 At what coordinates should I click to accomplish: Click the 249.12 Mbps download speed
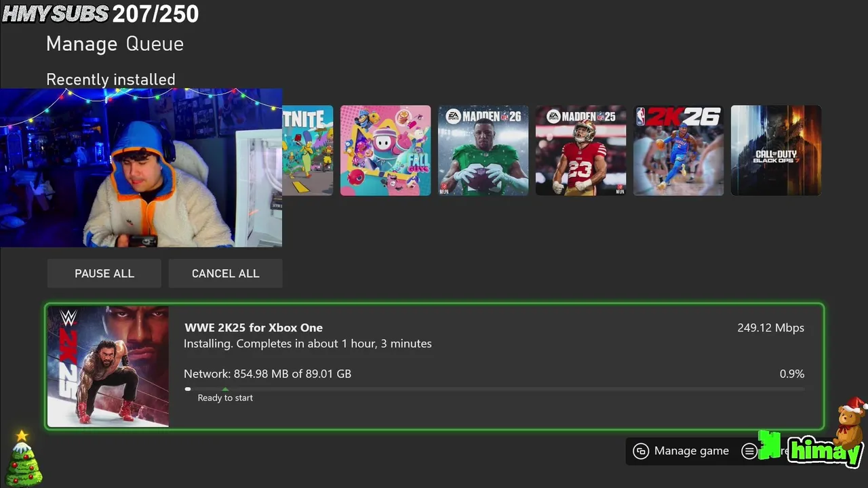tap(770, 327)
